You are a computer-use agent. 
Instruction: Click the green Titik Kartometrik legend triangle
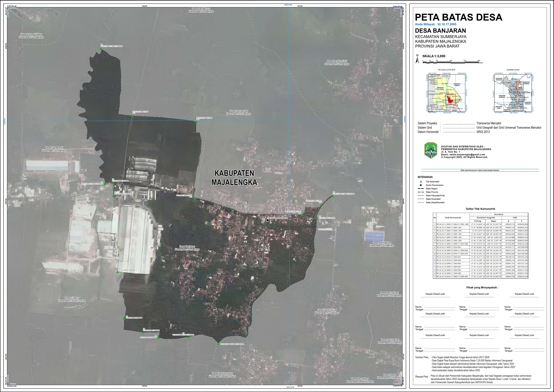click(x=421, y=182)
